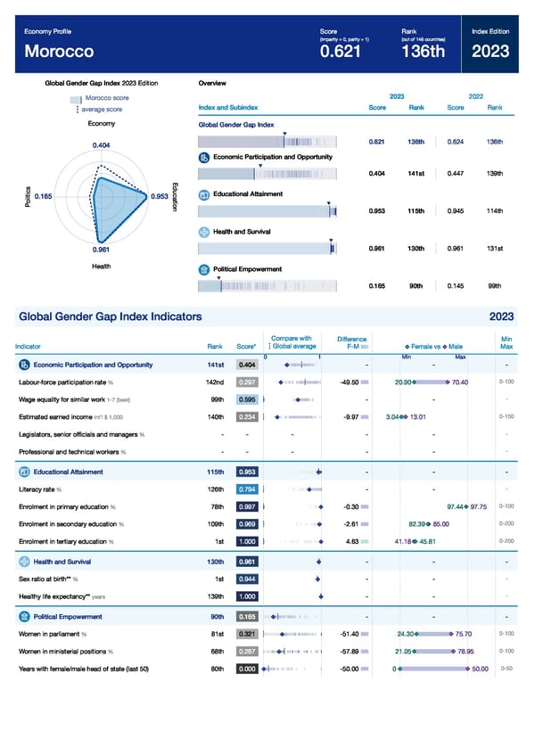Click the 0.621 overall score in header
The image size is (535, 756).
(341, 51)
